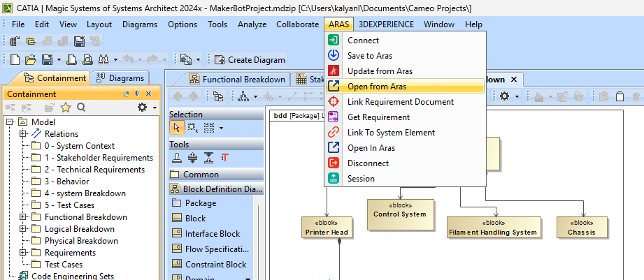
Task: Choose Link Requirement Document
Action: pos(405,102)
